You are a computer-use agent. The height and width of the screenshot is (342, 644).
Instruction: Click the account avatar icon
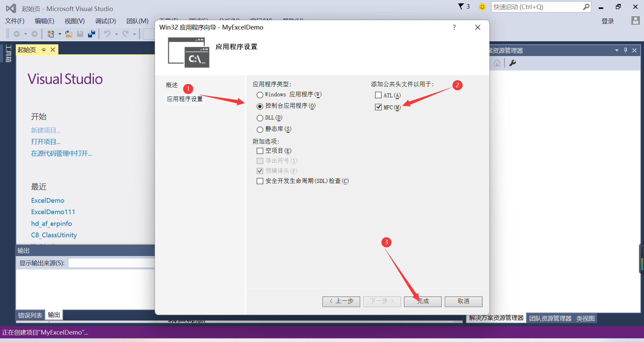click(635, 20)
